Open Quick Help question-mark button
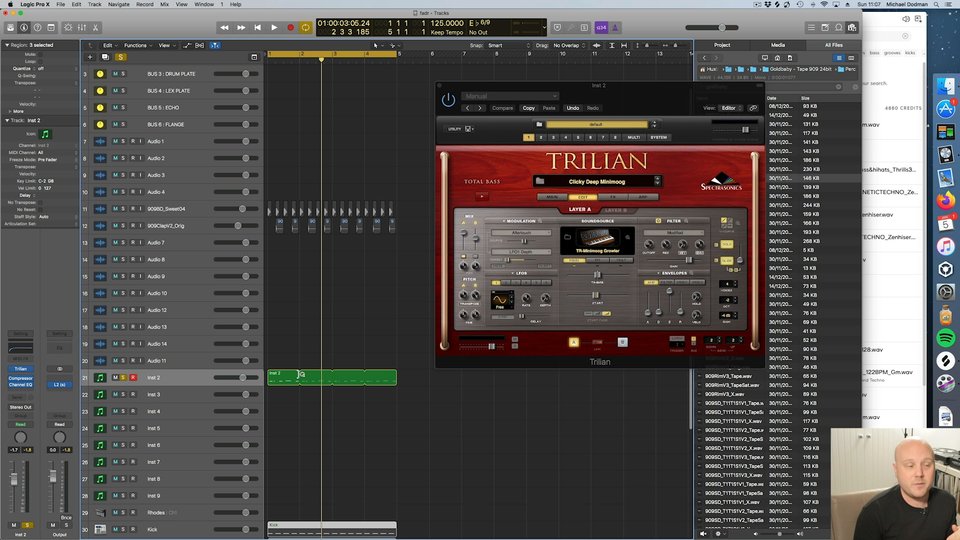Viewport: 960px width, 540px height. (37, 28)
